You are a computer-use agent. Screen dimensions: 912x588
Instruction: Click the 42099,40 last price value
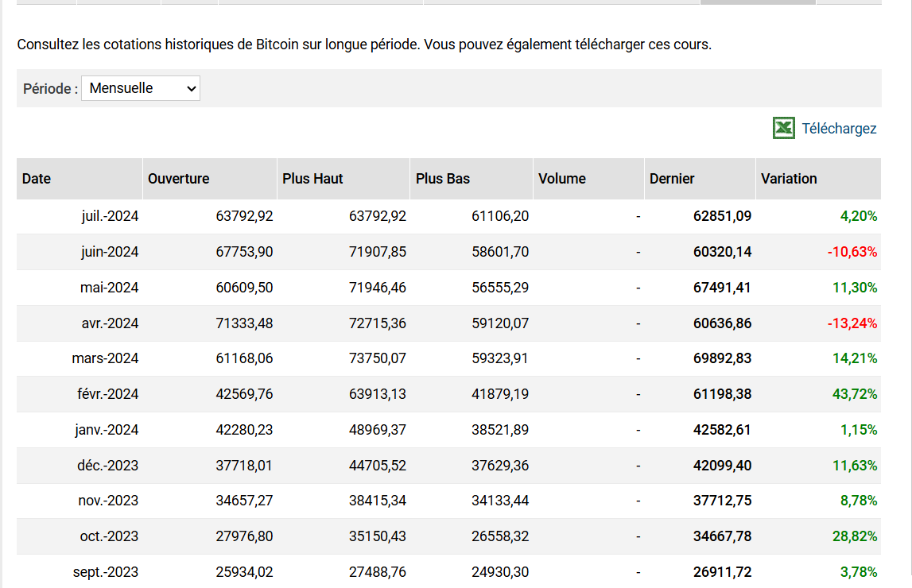723,466
